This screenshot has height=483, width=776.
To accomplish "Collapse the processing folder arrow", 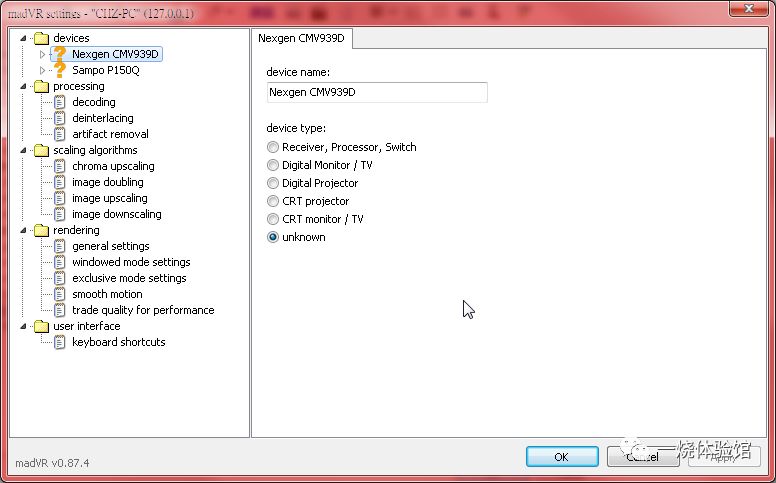I will tap(23, 86).
